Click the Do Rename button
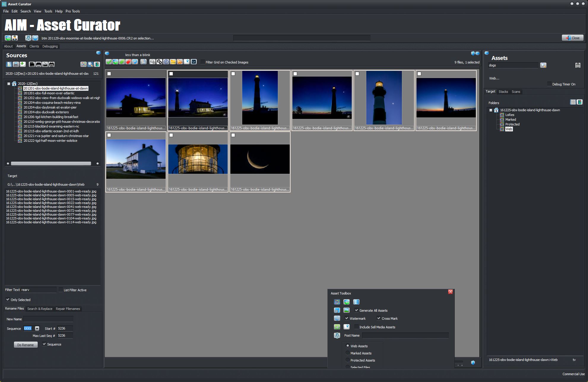Viewport: 588px width, 382px height. (x=26, y=345)
